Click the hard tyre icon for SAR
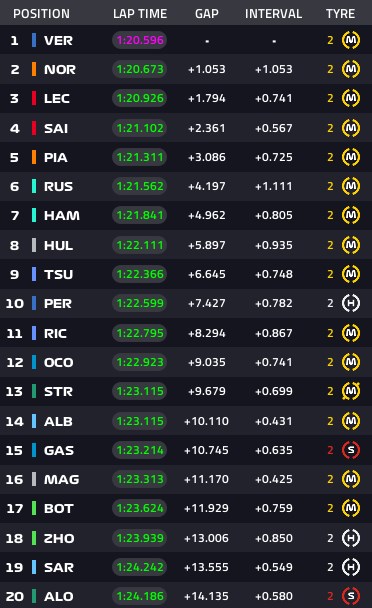The image size is (372, 608). point(351,567)
